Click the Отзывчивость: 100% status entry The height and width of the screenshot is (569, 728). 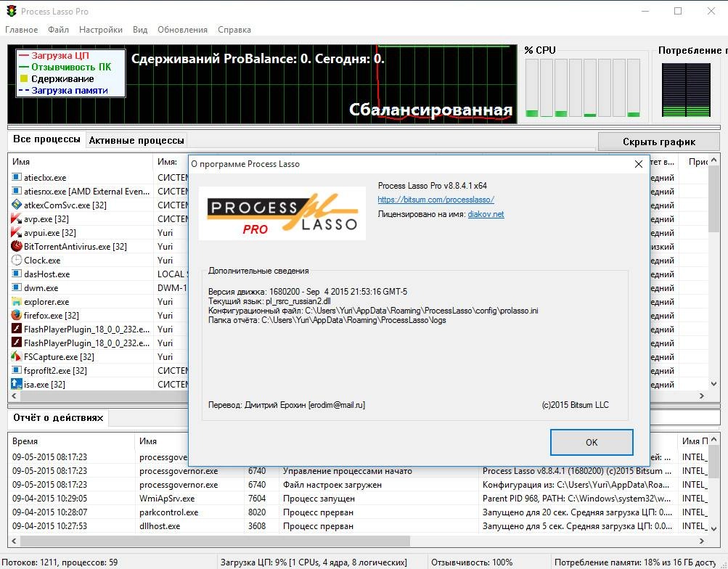tap(473, 562)
